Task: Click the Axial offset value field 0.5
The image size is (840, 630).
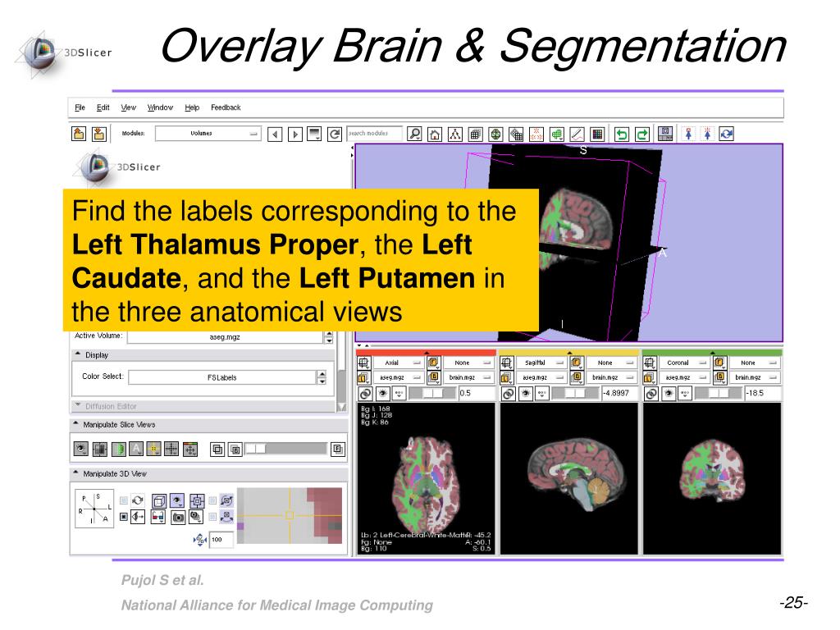Action: click(476, 394)
